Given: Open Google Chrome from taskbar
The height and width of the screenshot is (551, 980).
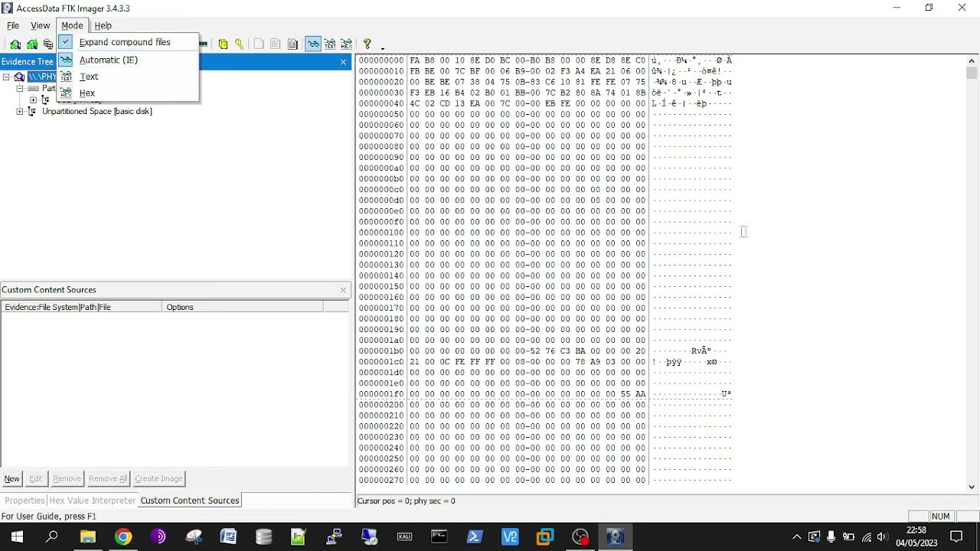Looking at the screenshot, I should [123, 537].
